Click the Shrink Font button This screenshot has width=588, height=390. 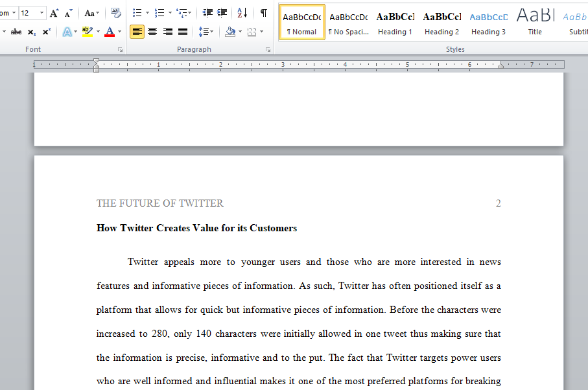(68, 13)
